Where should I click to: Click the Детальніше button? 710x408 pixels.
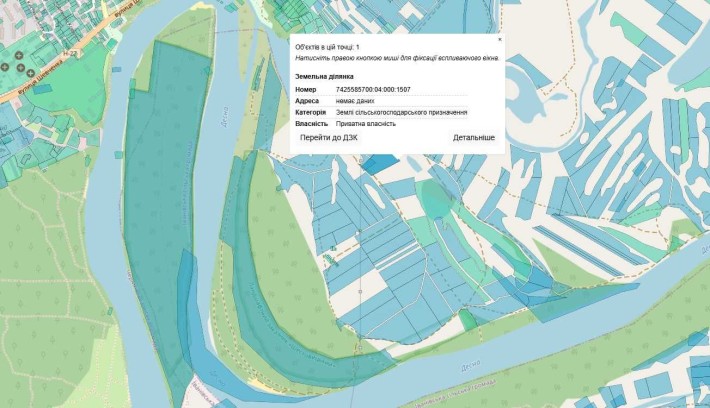tap(474, 138)
